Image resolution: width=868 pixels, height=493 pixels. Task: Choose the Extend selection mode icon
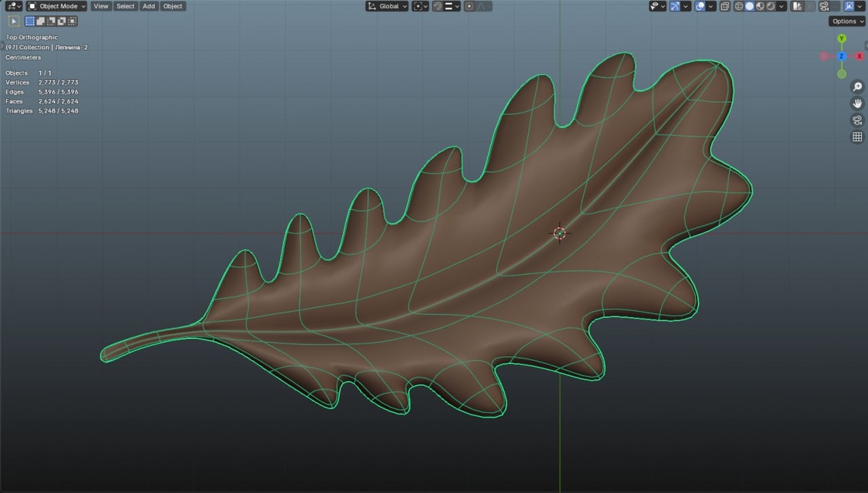click(41, 22)
